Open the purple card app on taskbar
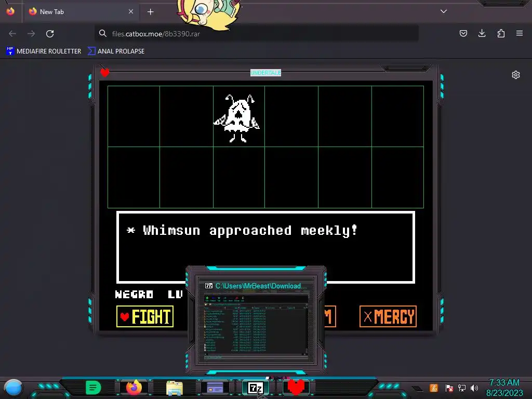 pyautogui.click(x=215, y=388)
